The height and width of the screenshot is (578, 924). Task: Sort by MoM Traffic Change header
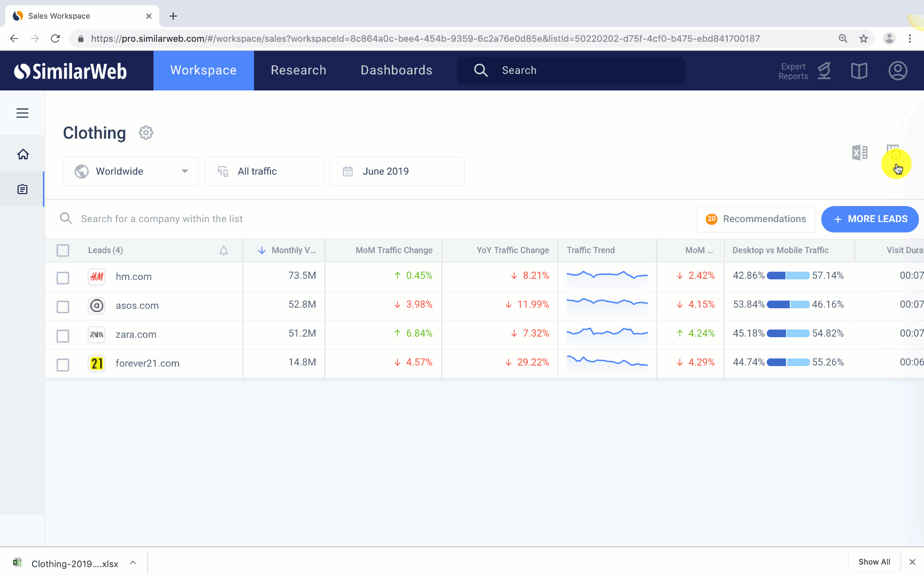pos(394,250)
